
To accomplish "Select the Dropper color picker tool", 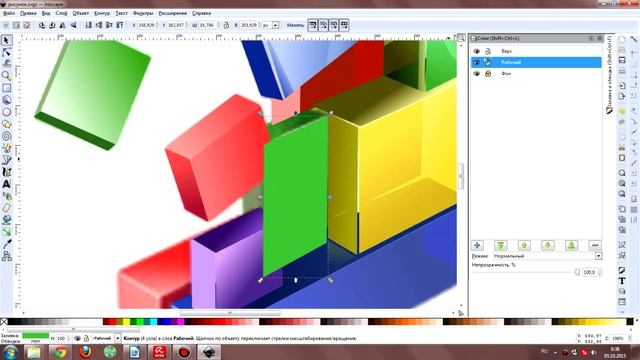I will point(7,244).
